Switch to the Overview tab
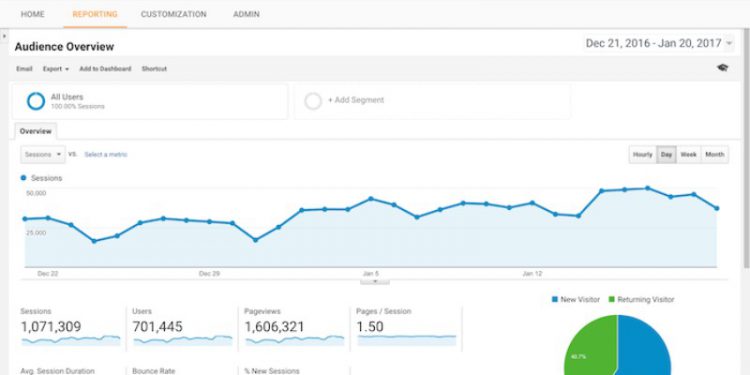Screen dimensions: 750x375 tap(36, 131)
